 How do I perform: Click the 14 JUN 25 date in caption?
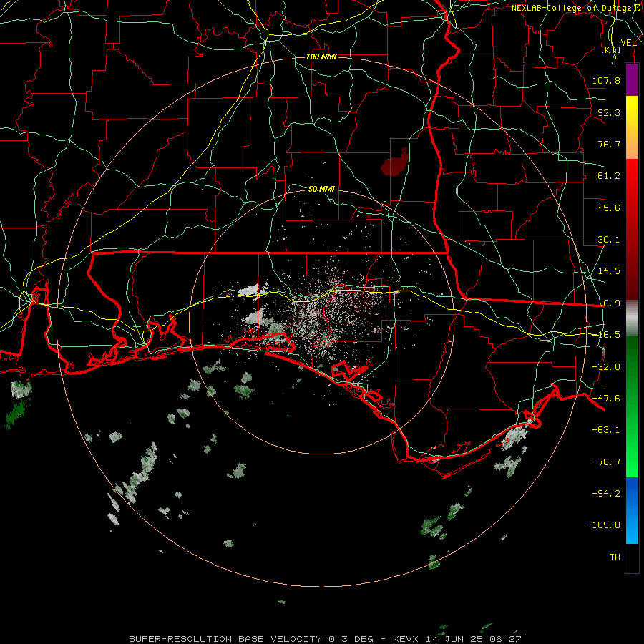pyautogui.click(x=456, y=639)
